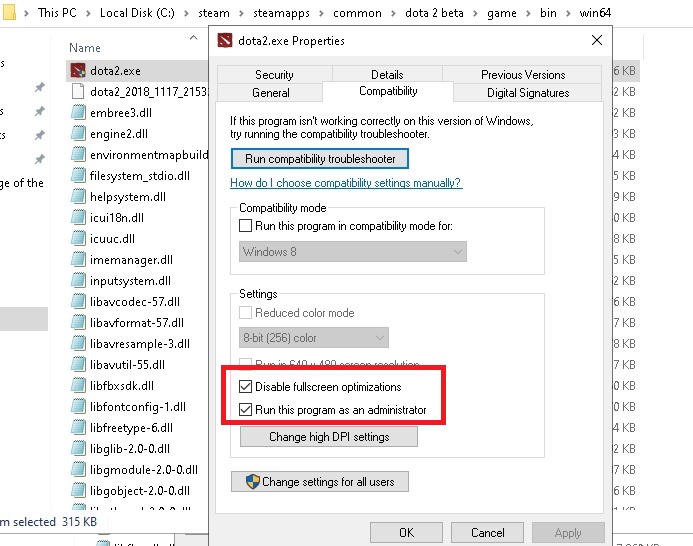The height and width of the screenshot is (546, 693).
Task: Select the dota2.exe application icon
Action: 78,71
